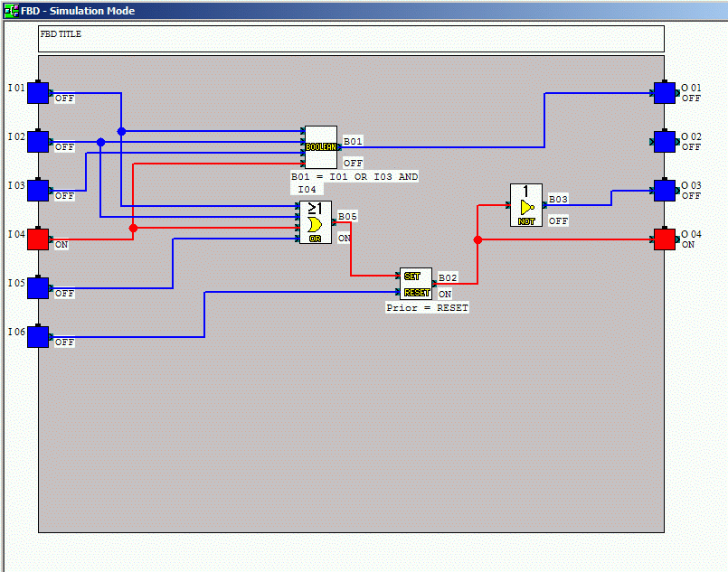Select the BOOLEAN function block B01
Screen dimensions: 728x572
[321, 147]
